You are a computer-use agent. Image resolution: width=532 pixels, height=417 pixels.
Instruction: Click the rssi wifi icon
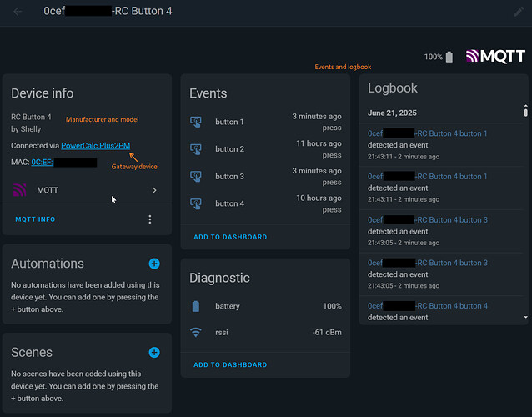(196, 332)
